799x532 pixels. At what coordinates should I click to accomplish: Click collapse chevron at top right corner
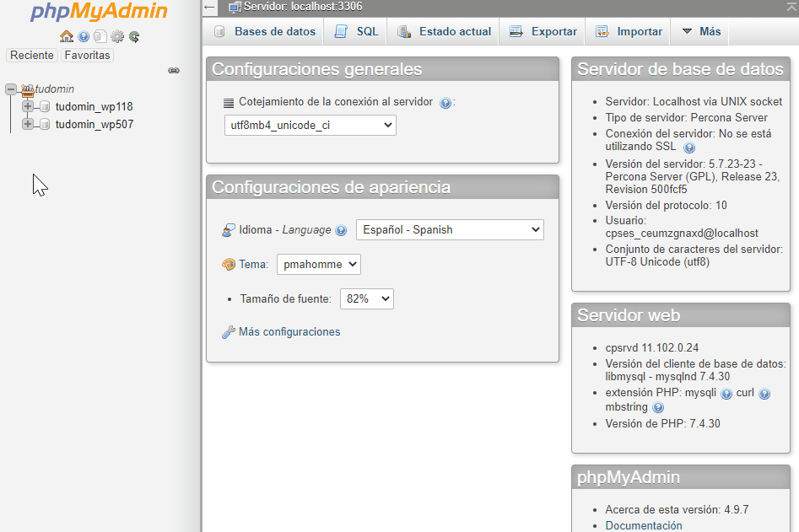(792, 7)
